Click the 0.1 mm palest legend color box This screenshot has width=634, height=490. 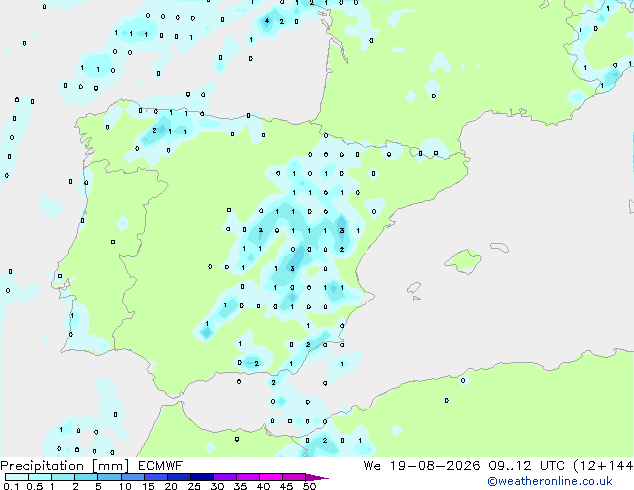point(17,477)
